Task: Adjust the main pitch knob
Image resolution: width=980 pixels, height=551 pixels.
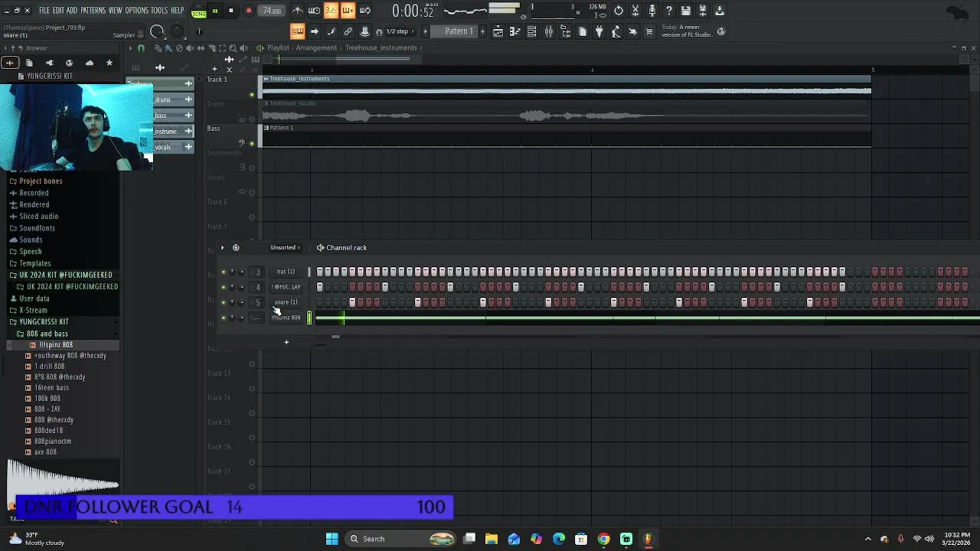Action: pyautogui.click(x=178, y=31)
